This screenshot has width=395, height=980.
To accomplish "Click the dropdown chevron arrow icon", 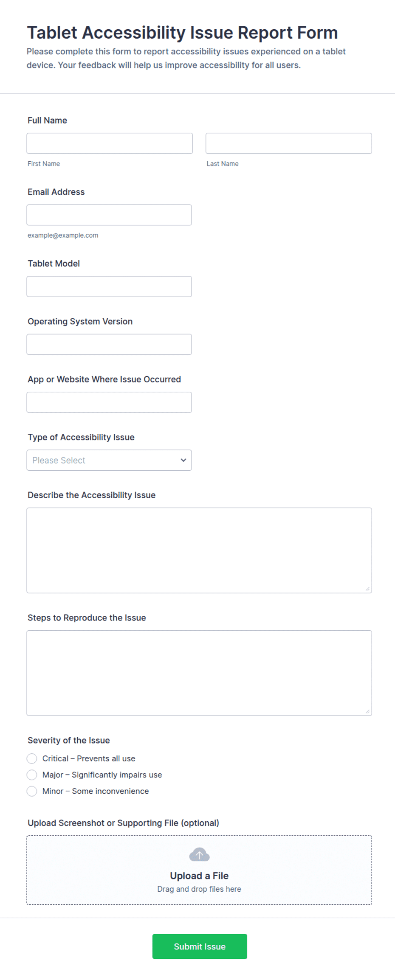I will 183,460.
